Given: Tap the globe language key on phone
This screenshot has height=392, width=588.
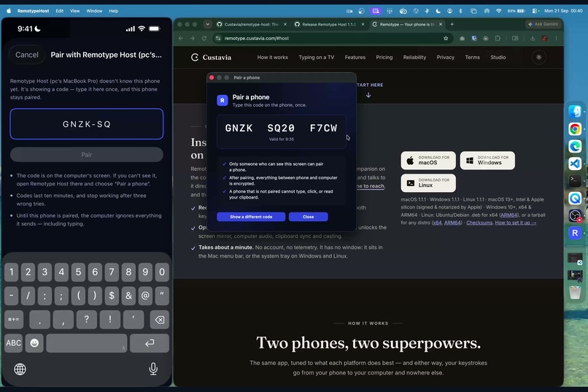Looking at the screenshot, I should (x=20, y=369).
